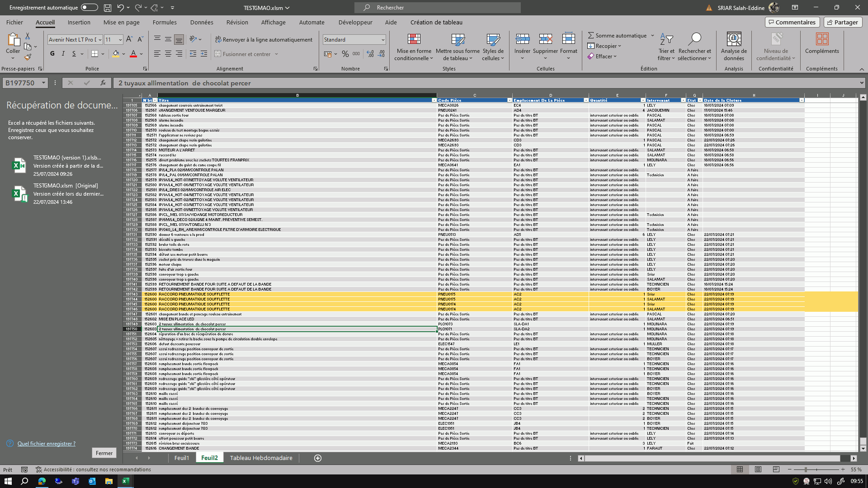Click the Format Painter brush icon
This screenshot has height=488, width=868.
click(x=28, y=57)
